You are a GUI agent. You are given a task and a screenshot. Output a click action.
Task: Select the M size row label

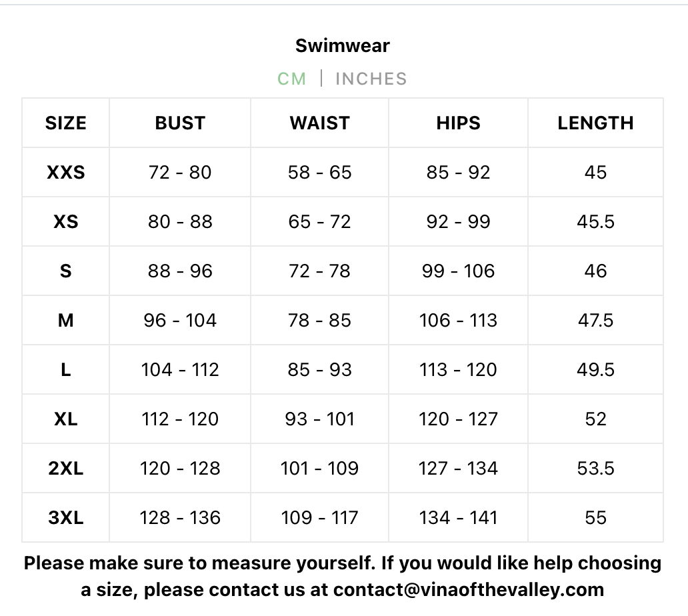66,321
